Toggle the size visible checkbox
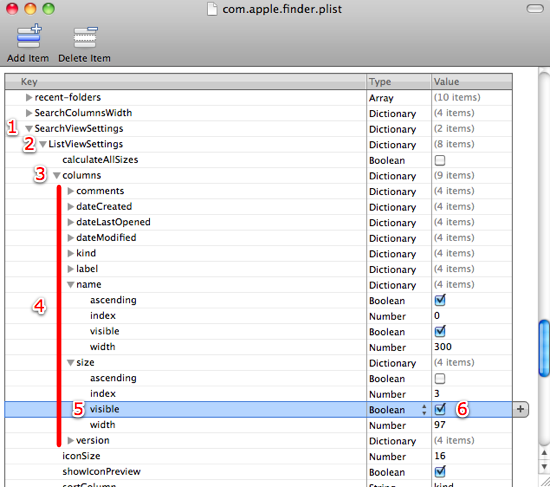This screenshot has height=487, width=550. pyautogui.click(x=440, y=409)
